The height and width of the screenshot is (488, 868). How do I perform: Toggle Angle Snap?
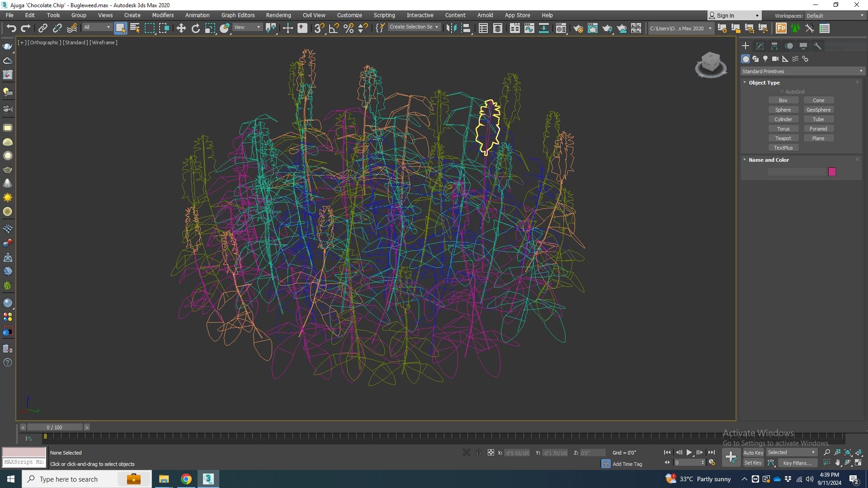coord(334,28)
